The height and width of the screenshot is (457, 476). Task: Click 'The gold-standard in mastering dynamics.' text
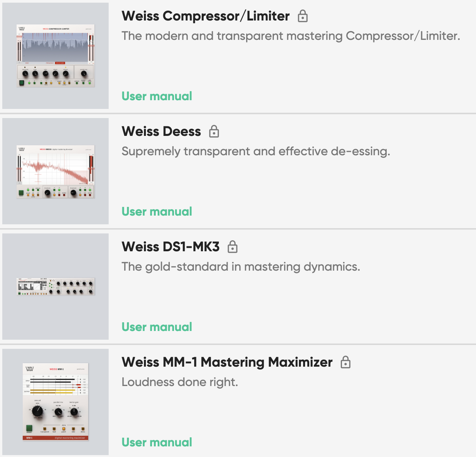(x=240, y=266)
